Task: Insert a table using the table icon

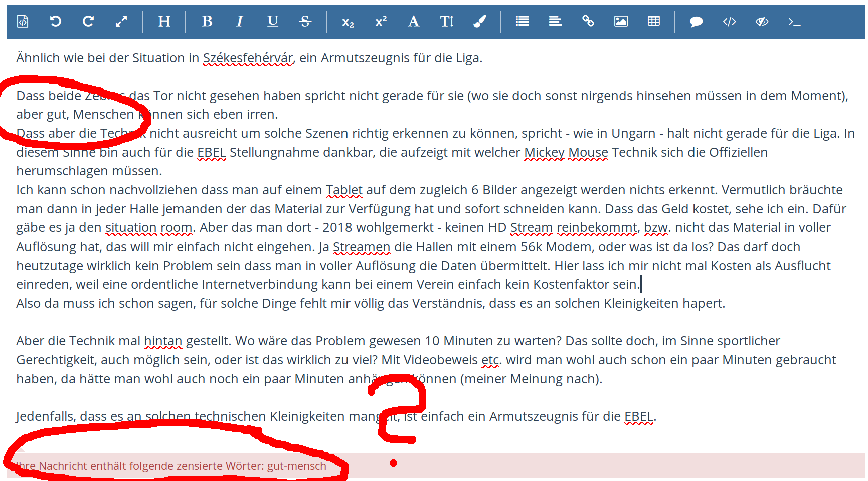Action: (653, 21)
